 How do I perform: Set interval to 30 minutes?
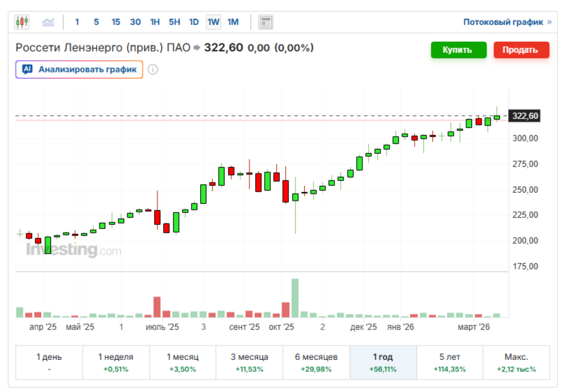tap(135, 22)
